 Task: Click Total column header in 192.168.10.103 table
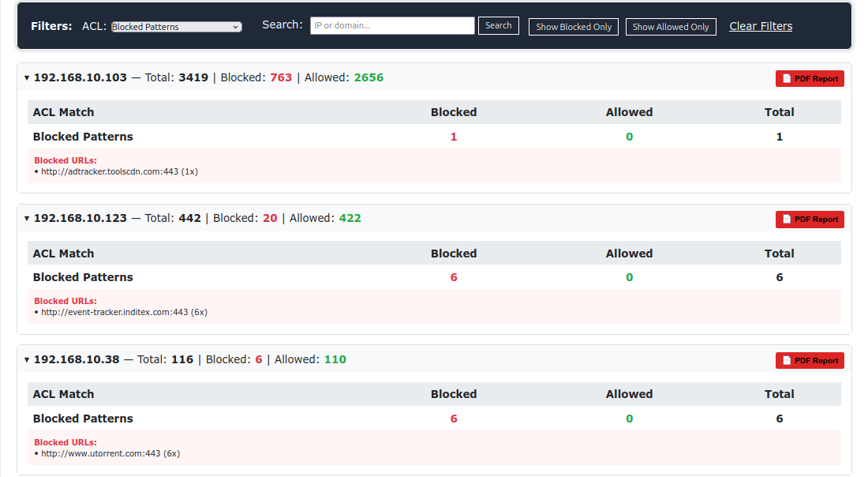coord(780,112)
